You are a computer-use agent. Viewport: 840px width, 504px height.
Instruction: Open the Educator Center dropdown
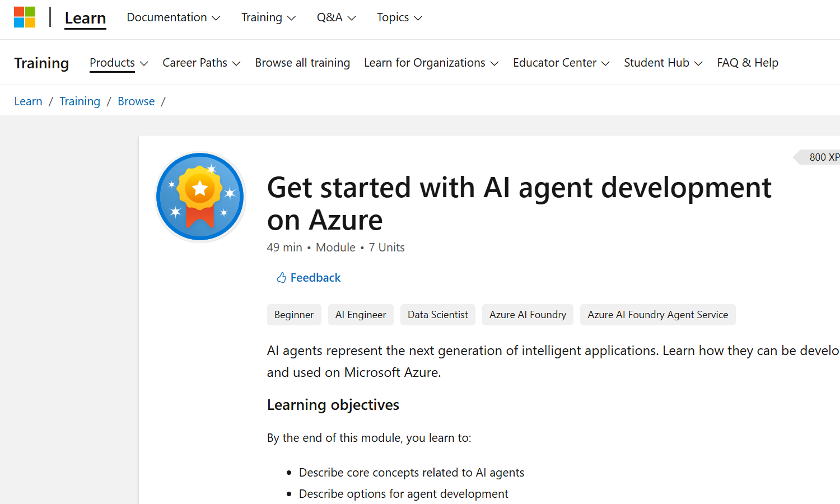click(561, 63)
